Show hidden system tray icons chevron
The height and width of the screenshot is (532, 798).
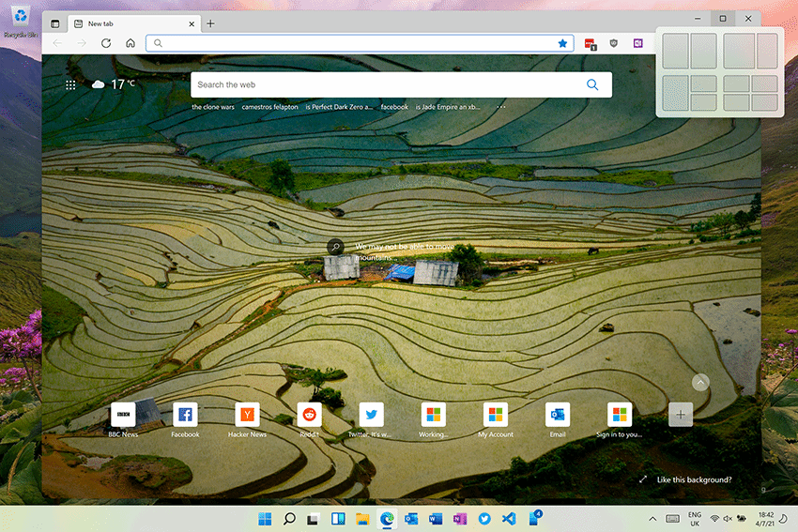[652, 518]
